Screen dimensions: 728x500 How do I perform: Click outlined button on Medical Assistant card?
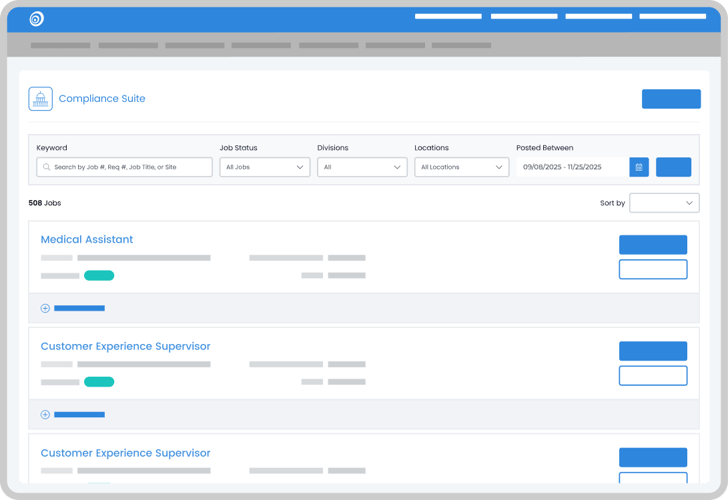[x=653, y=269]
